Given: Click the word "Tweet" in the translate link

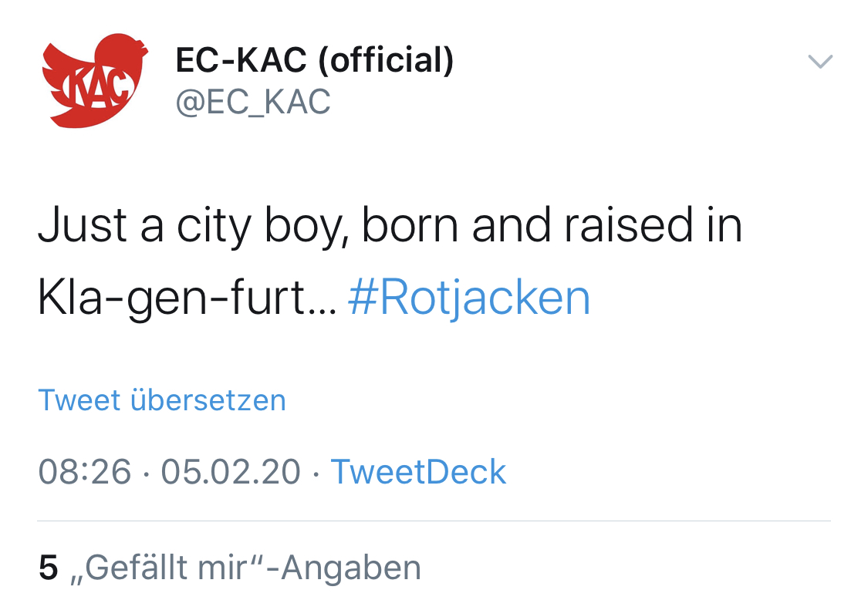Looking at the screenshot, I should 79,400.
